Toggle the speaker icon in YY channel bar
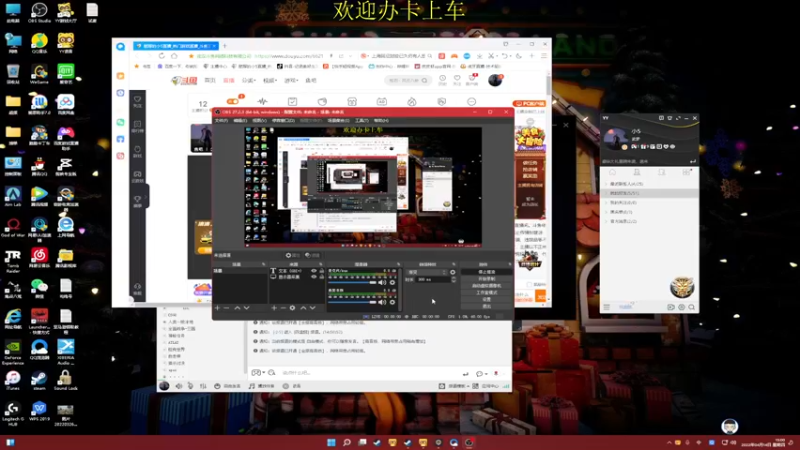 (179, 386)
